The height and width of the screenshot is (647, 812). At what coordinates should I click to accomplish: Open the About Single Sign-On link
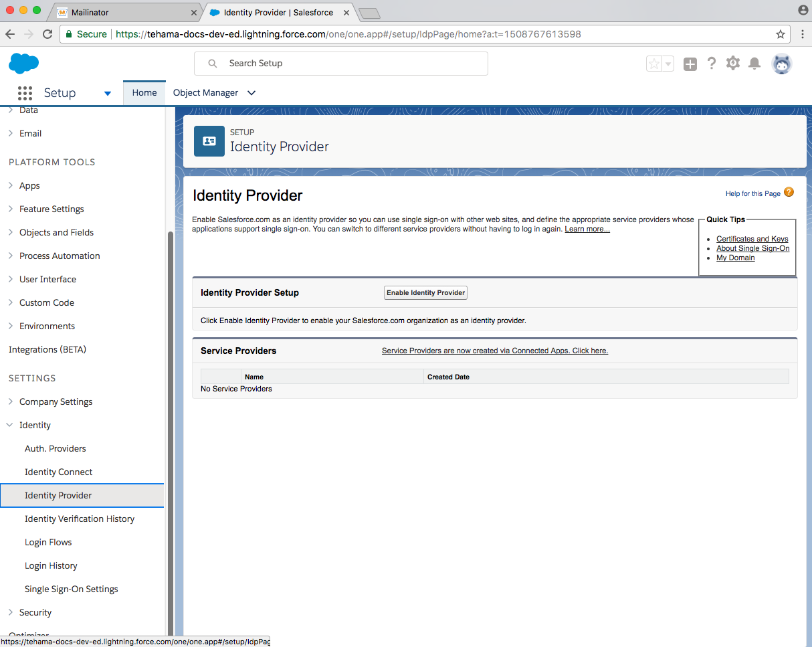pos(753,248)
